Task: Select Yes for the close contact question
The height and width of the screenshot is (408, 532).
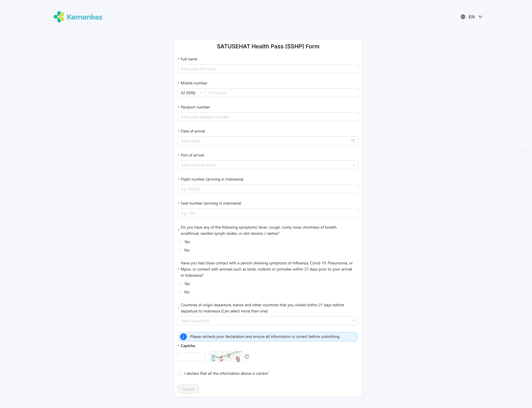Action: pos(180,284)
